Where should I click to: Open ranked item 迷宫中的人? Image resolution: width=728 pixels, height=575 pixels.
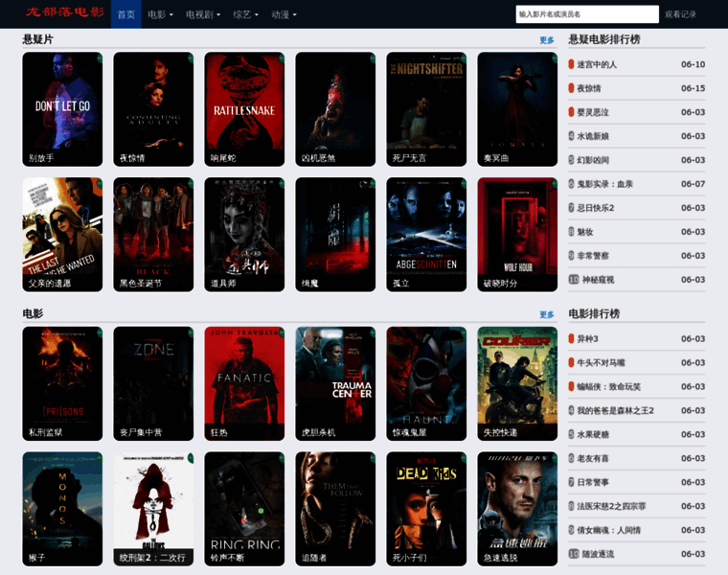point(597,64)
